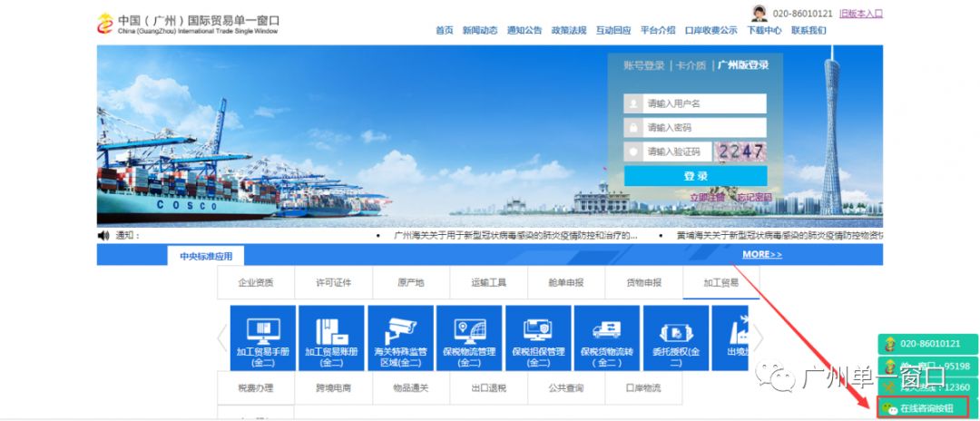Select the 货物申报 category tab
The image size is (980, 421).
(643, 282)
